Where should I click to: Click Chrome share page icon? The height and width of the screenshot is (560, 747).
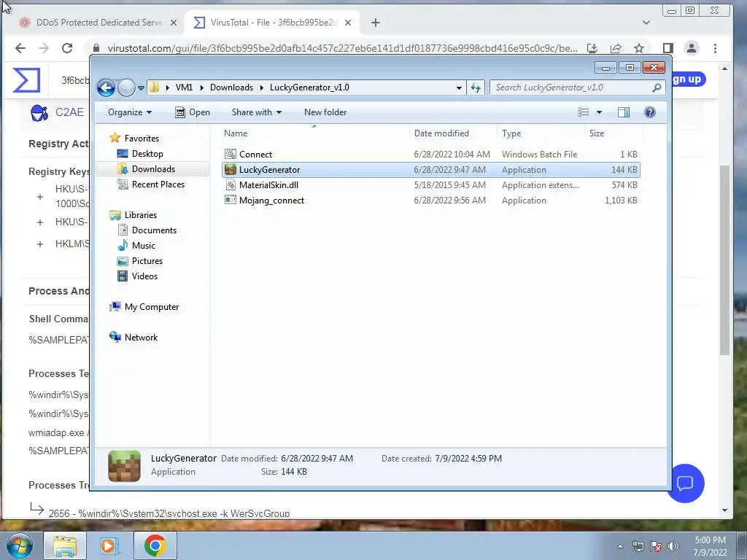616,48
